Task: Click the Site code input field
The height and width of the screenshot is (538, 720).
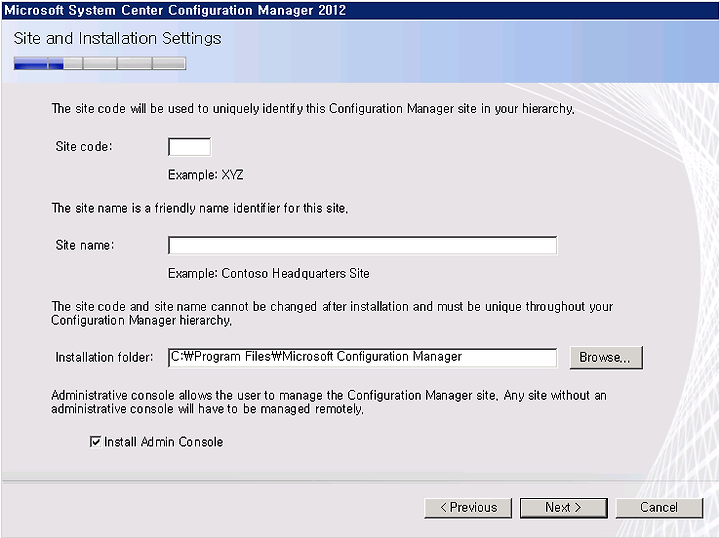Action: click(190, 147)
